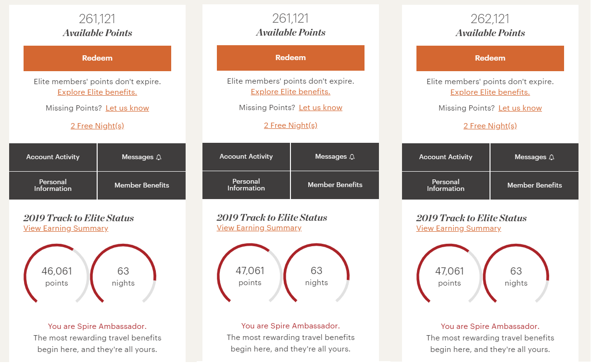
Task: Select Account Activity in the middle panel
Action: [x=246, y=157]
